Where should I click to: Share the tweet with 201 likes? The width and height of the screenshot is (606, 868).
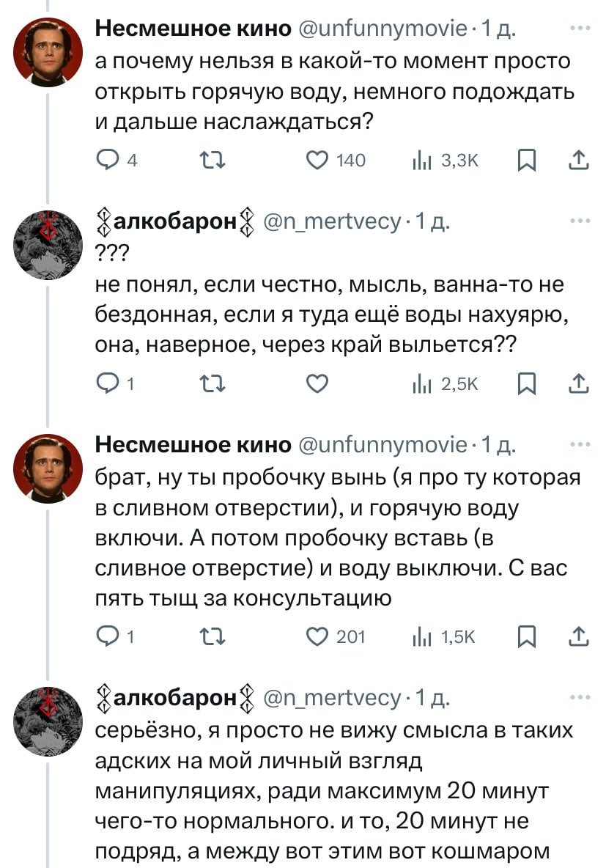[579, 636]
